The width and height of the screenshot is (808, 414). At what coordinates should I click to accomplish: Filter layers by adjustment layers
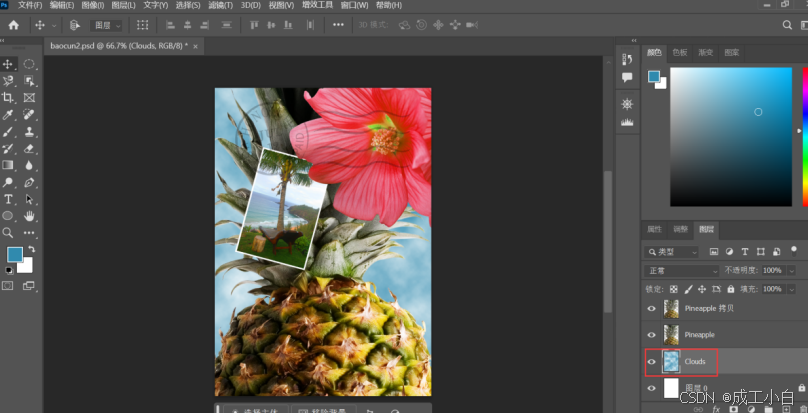[x=729, y=252]
